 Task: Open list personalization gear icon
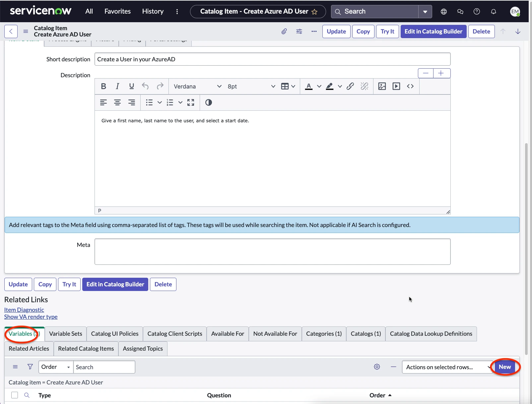pyautogui.click(x=377, y=367)
